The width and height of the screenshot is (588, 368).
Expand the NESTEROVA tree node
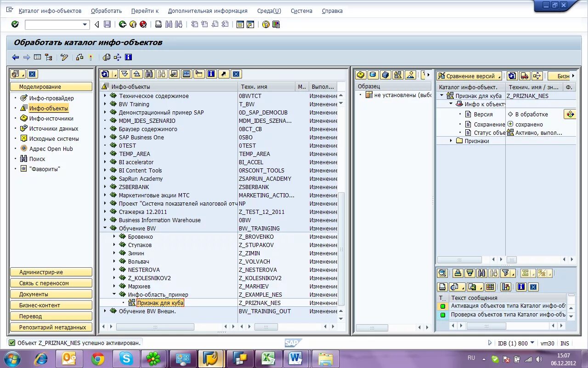click(114, 270)
